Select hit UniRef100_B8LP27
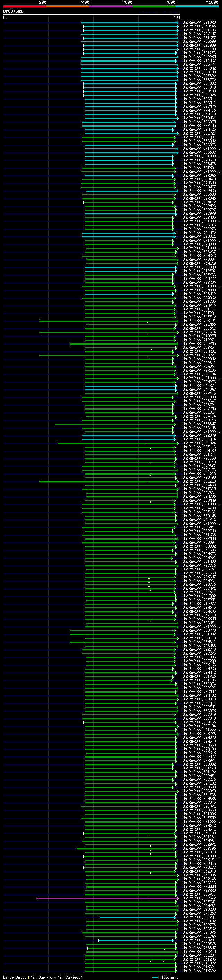Screen dimensions: 222x980 click(x=199, y=133)
